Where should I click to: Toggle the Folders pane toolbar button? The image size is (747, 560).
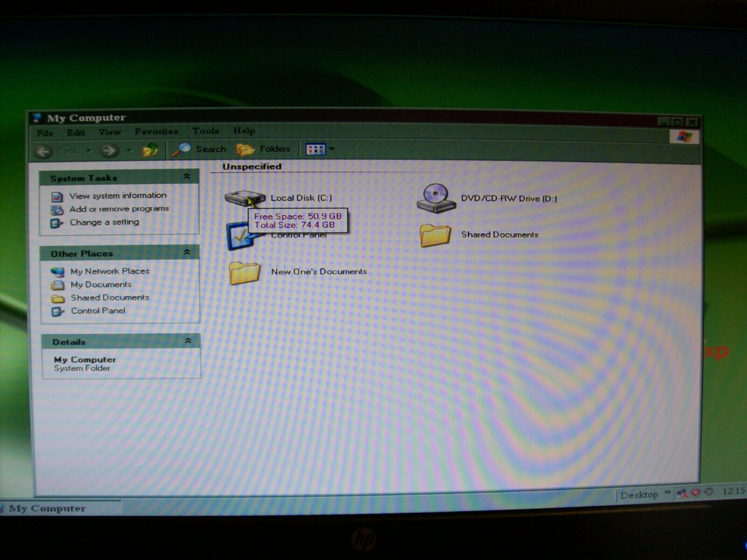(264, 149)
